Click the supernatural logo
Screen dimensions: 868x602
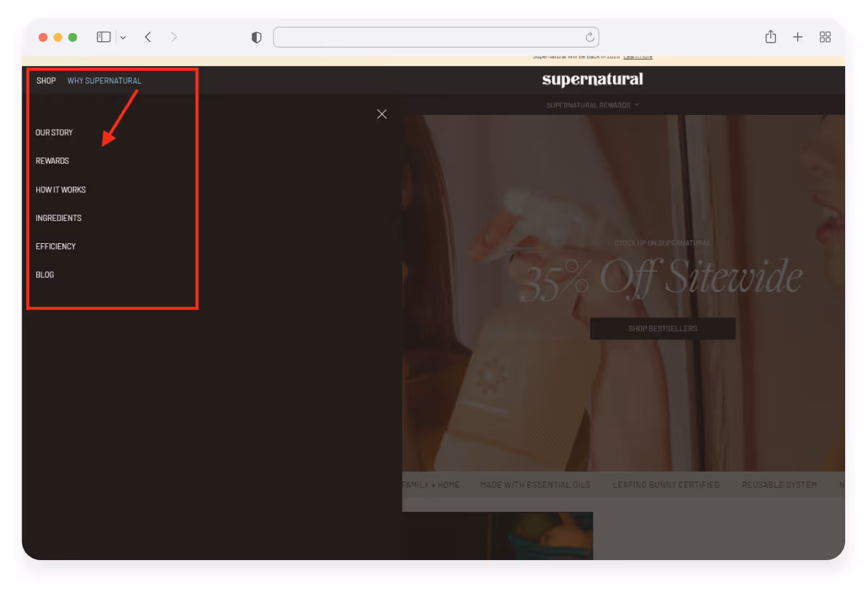pyautogui.click(x=592, y=79)
